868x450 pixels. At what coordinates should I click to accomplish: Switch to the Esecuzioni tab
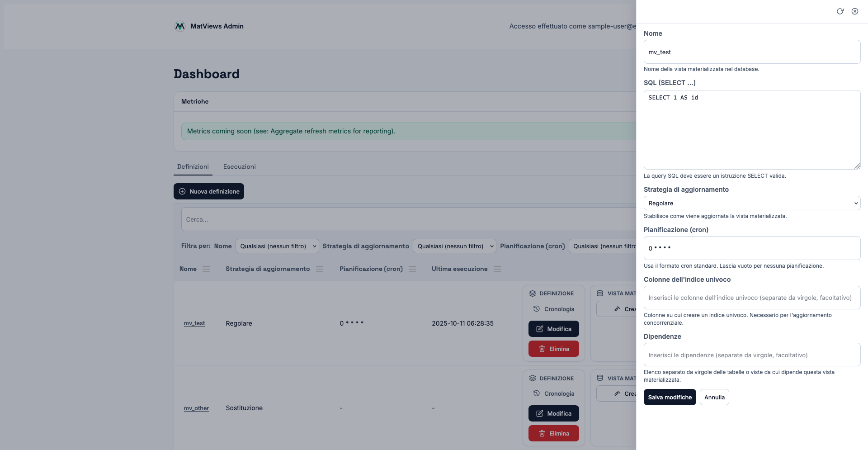click(x=239, y=167)
